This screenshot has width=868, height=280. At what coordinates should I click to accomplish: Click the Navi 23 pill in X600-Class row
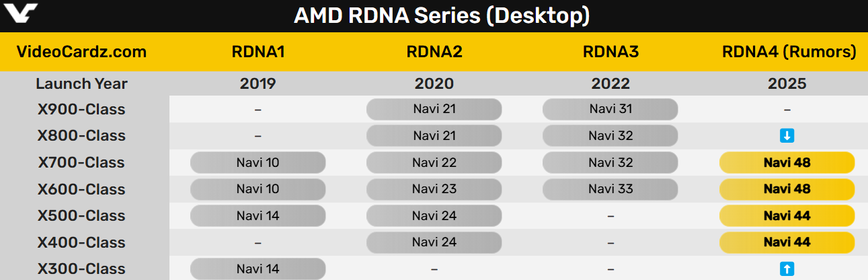point(434,189)
